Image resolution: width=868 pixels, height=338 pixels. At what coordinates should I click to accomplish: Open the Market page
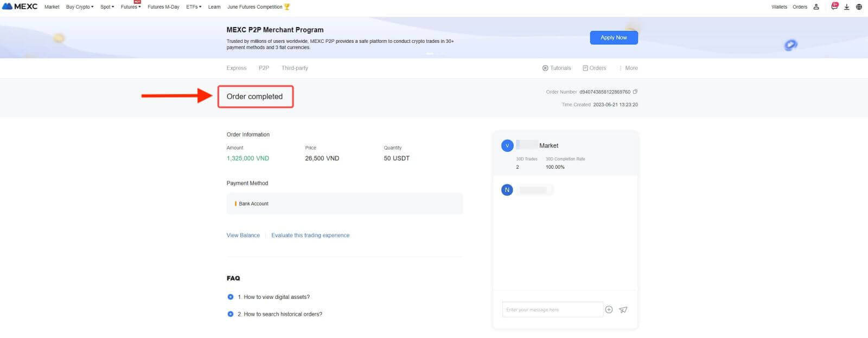[x=52, y=7]
